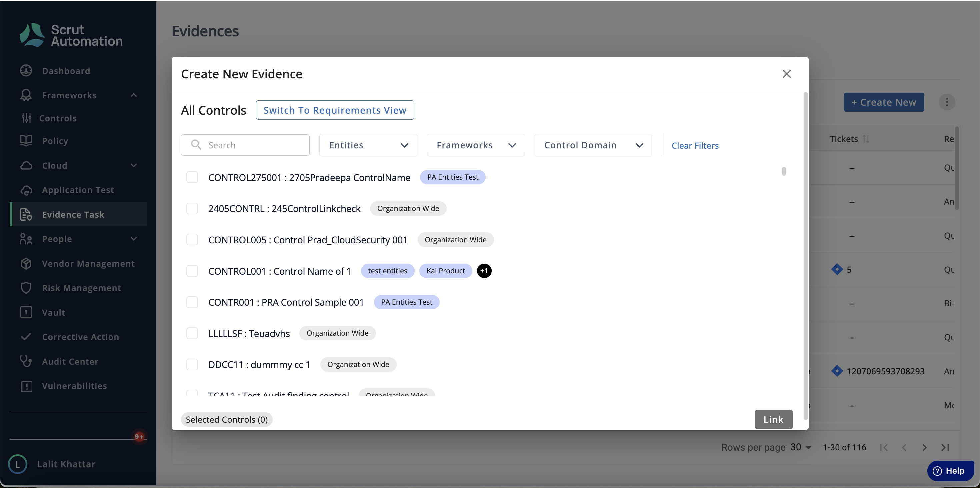Go to the next page arrow
This screenshot has width=980, height=488.
924,447
